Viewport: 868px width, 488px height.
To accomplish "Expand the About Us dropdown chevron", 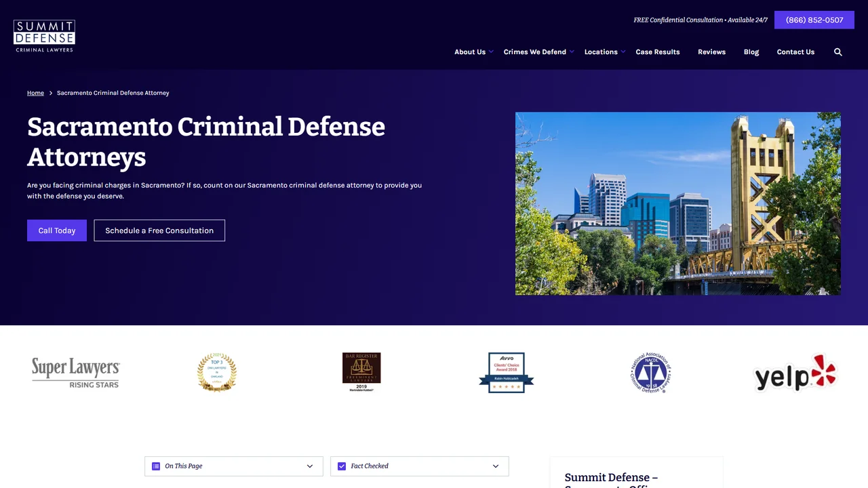I will 491,52.
